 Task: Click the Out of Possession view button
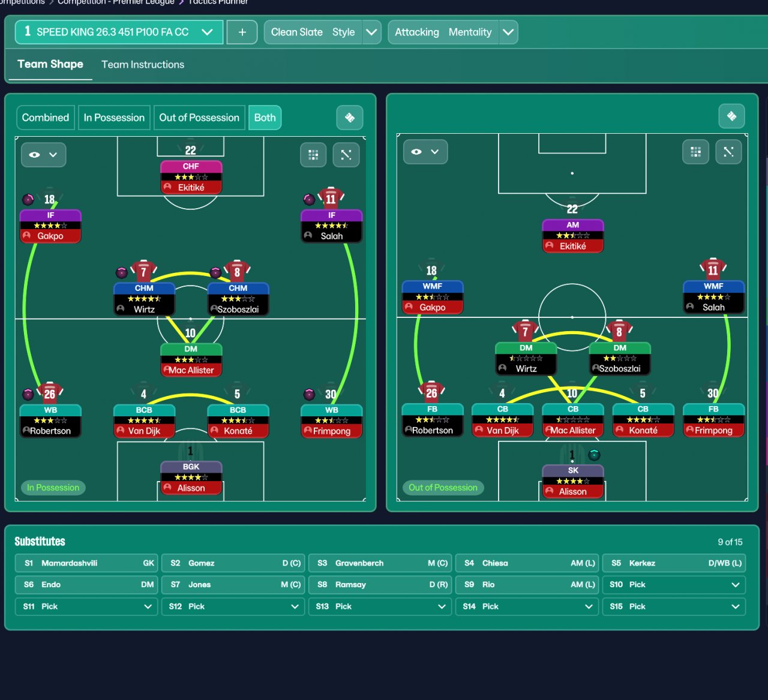click(199, 118)
